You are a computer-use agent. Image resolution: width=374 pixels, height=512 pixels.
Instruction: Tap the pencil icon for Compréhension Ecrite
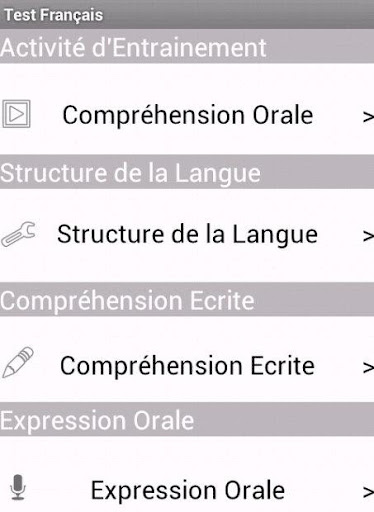(x=18, y=362)
